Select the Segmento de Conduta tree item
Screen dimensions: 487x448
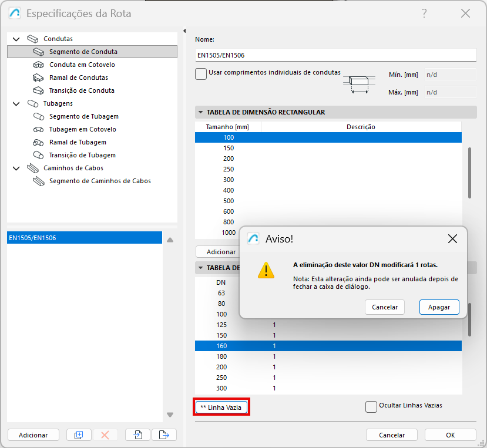92,52
